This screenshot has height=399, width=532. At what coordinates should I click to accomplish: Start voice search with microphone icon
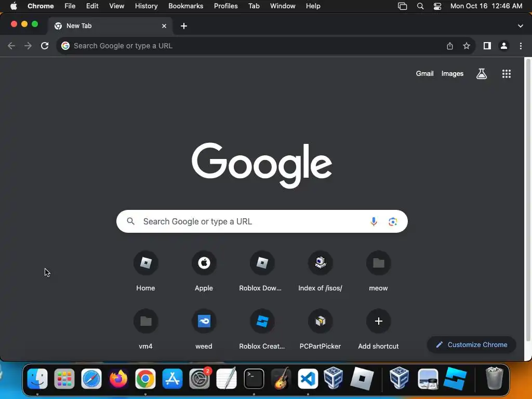pyautogui.click(x=374, y=221)
